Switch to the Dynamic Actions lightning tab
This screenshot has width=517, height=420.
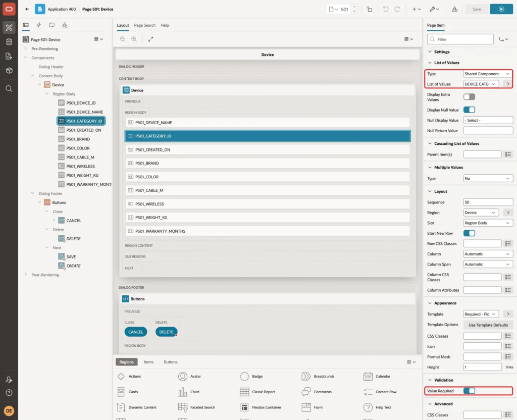click(x=38, y=25)
